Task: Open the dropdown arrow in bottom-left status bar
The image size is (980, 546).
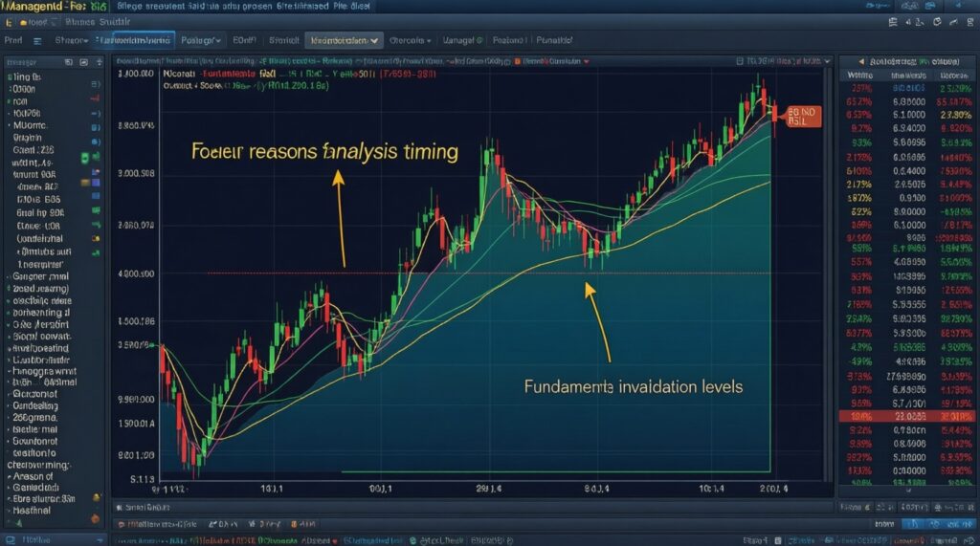Action: click(100, 539)
